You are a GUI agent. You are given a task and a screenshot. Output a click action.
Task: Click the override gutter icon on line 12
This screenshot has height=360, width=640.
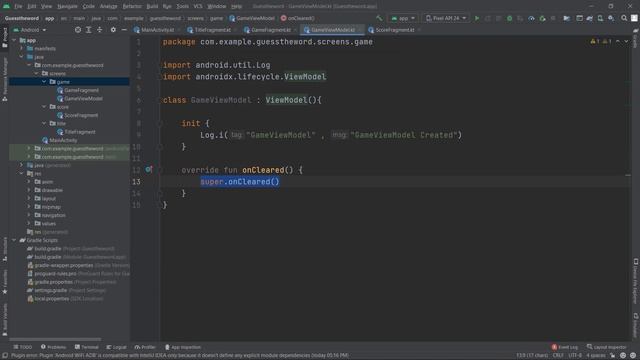tap(149, 169)
